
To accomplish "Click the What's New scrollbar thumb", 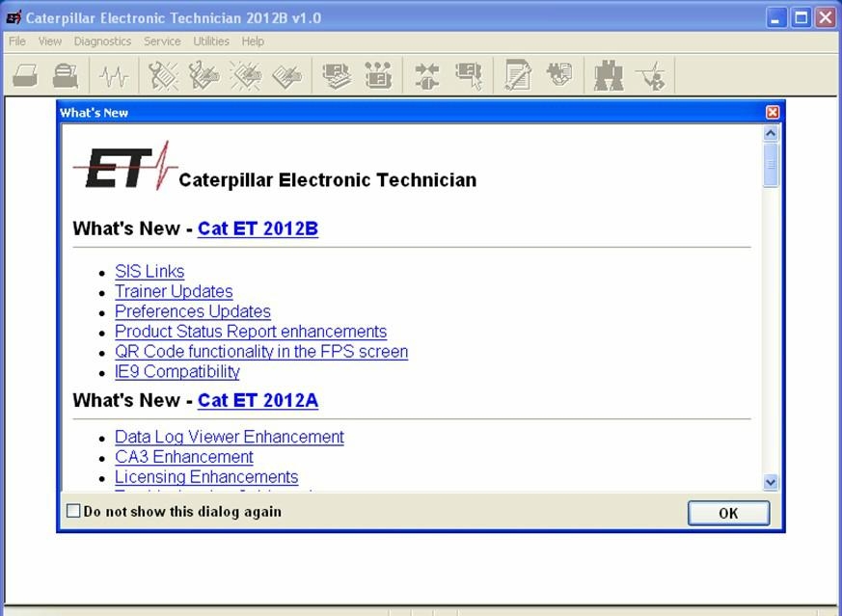I will click(771, 164).
